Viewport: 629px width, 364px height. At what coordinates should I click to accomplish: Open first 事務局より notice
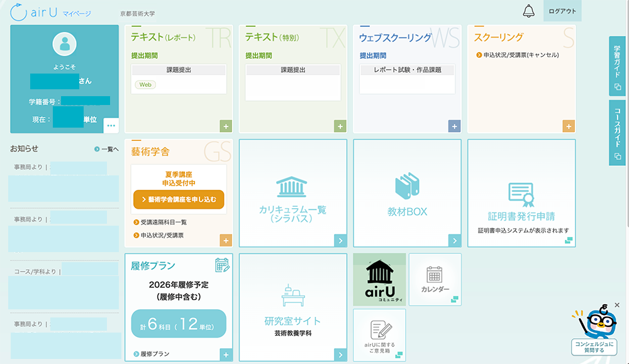[x=64, y=182]
